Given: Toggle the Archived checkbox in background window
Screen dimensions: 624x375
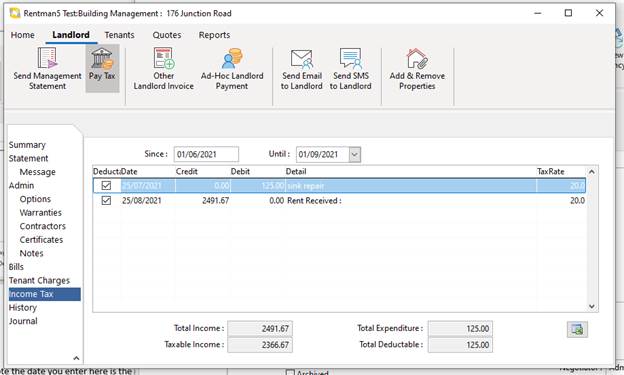Looking at the screenshot, I should click(290, 373).
